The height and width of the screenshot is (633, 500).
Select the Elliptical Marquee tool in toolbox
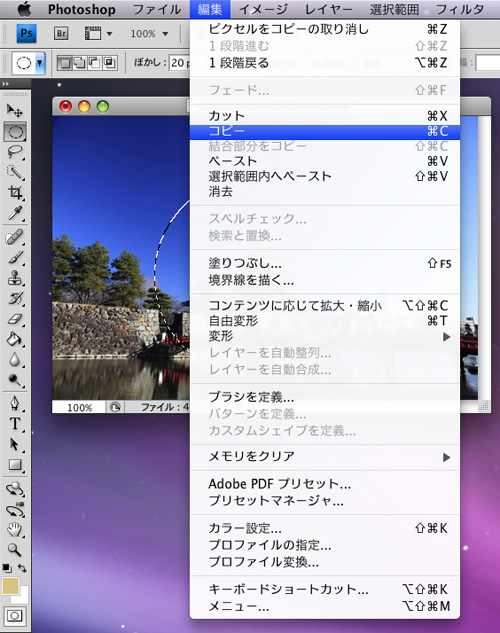[15, 131]
